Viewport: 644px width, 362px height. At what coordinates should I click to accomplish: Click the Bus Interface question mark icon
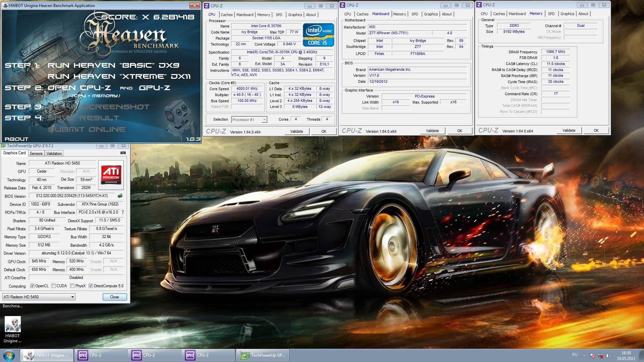coord(123,212)
